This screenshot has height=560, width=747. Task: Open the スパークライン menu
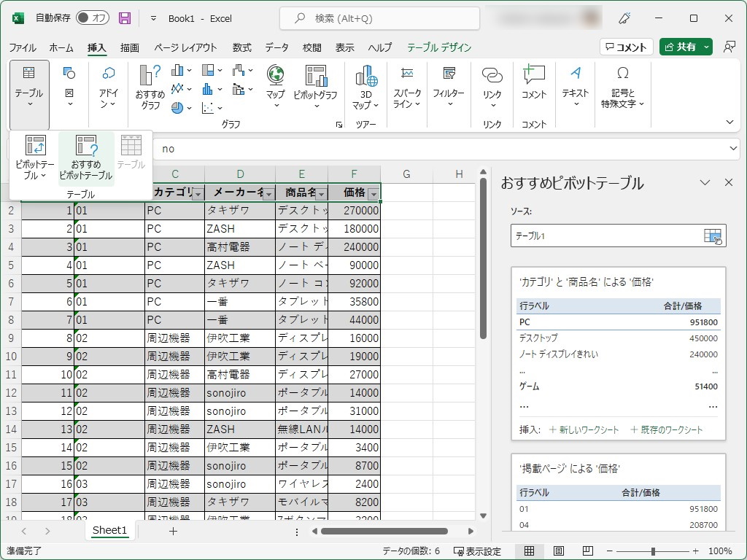point(407,86)
